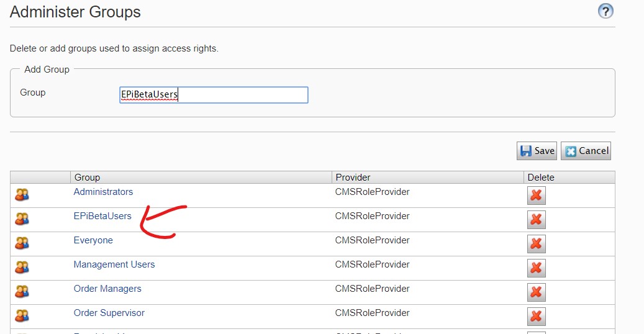Click the Order Supervisor group people icon

22,315
